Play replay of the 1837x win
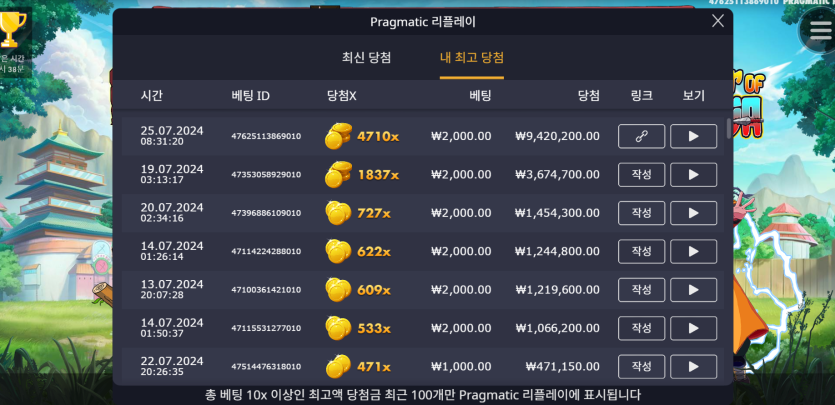The image size is (835, 405). (x=693, y=175)
